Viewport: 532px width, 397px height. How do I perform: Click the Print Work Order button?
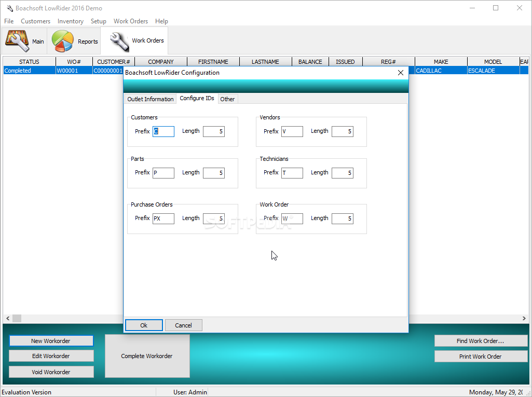click(x=481, y=357)
